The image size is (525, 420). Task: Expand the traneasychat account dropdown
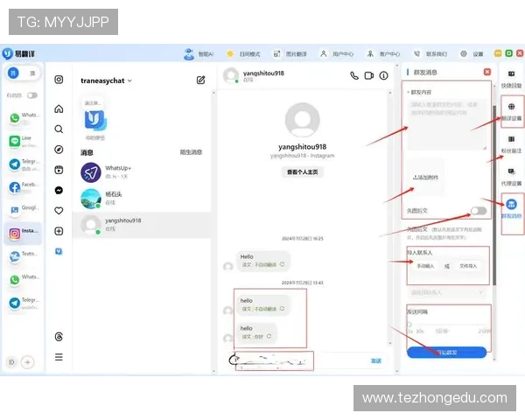tap(129, 80)
